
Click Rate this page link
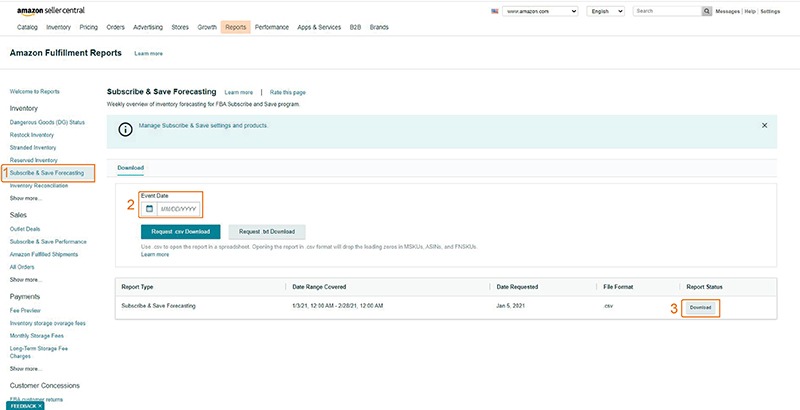click(x=288, y=93)
